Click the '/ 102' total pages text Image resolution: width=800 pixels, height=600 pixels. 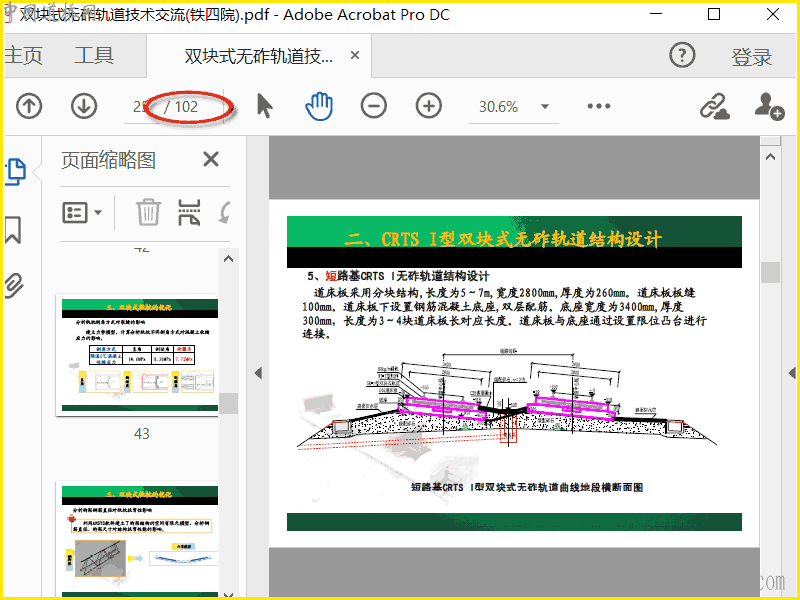(x=181, y=107)
